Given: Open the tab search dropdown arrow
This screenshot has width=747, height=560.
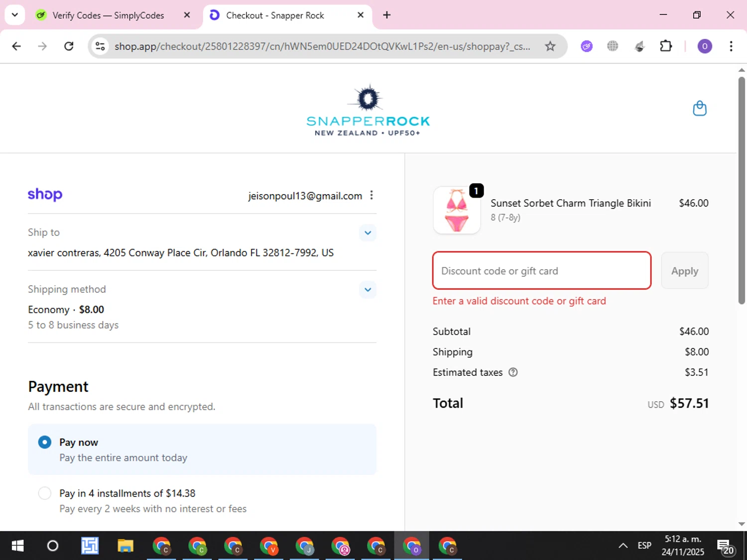Looking at the screenshot, I should tap(15, 15).
